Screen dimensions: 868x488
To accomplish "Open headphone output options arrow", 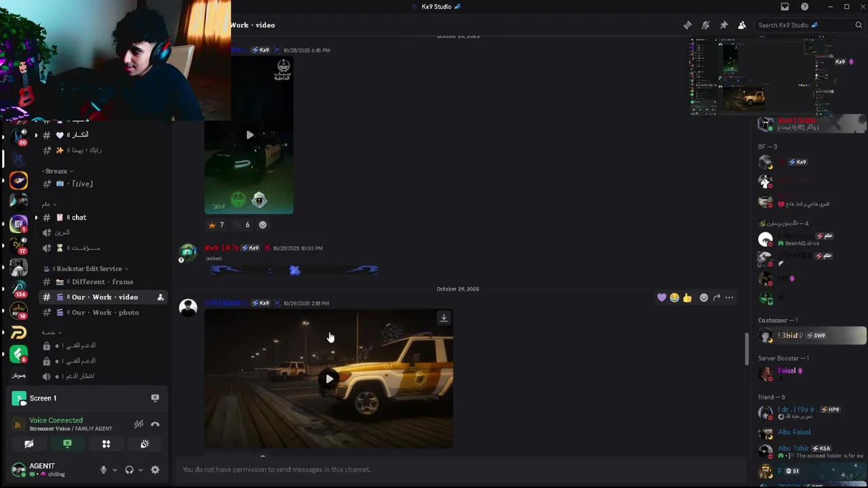I will pos(140,470).
